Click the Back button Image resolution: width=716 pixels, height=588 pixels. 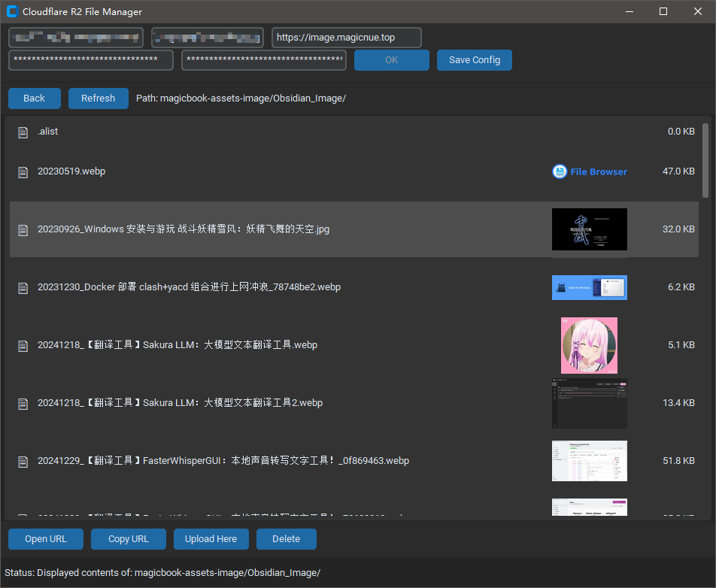click(x=34, y=98)
